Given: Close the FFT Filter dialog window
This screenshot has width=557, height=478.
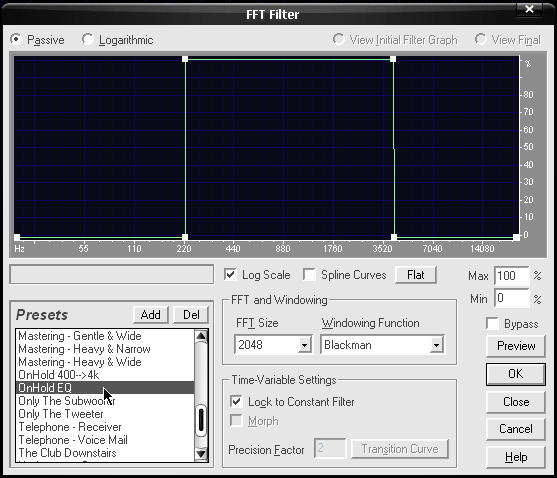Looking at the screenshot, I should coord(529,9).
